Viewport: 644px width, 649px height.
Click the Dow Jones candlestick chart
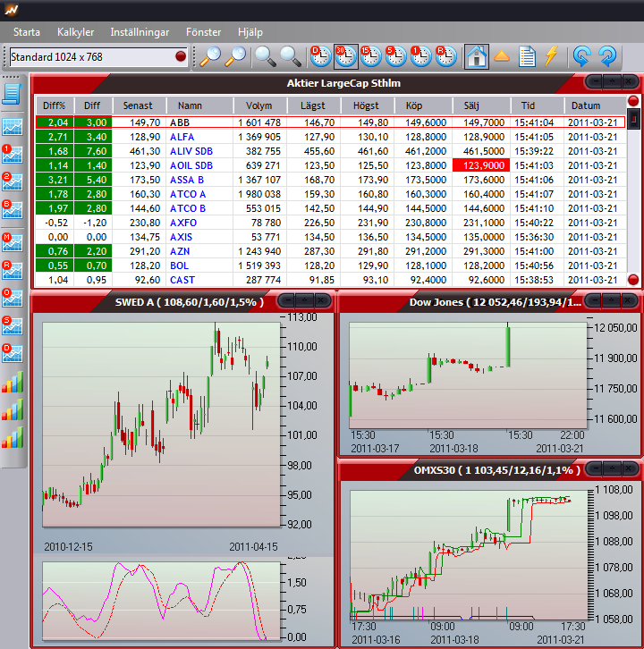pyautogui.click(x=469, y=375)
